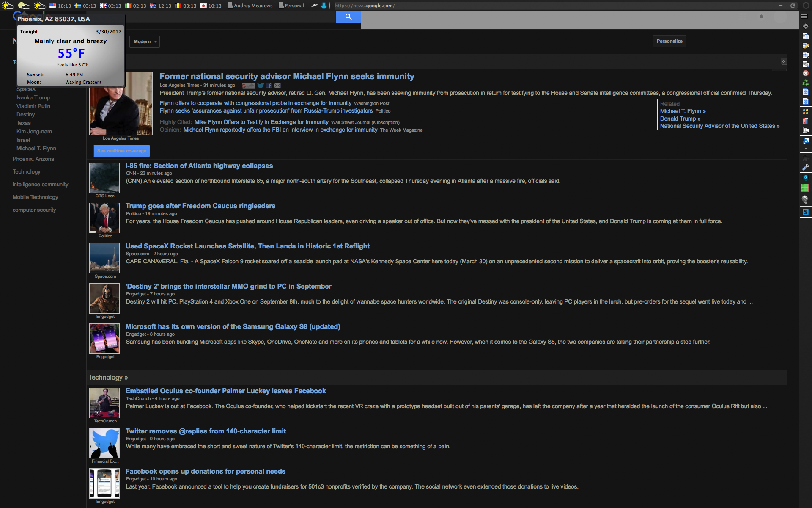This screenshot has width=812, height=508.
Task: Click the four colored squares sidebar icon
Action: (805, 112)
